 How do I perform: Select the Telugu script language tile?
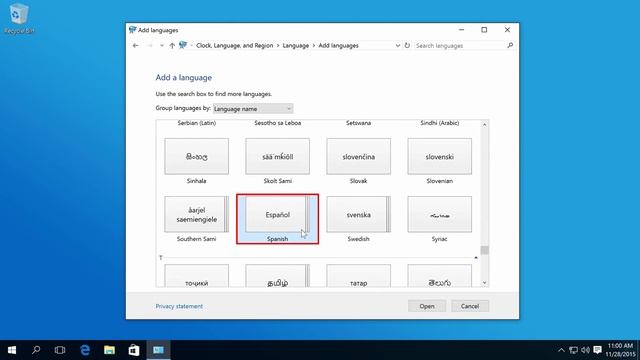tap(440, 276)
